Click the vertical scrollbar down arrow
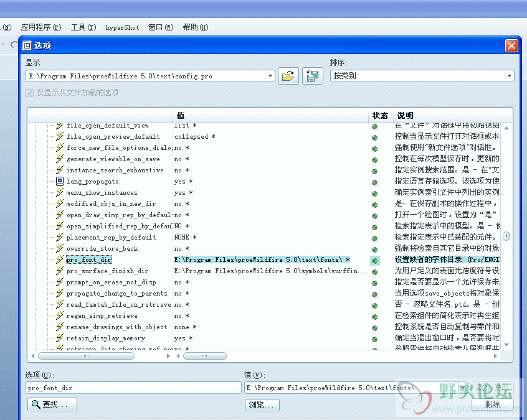527x420 pixels. point(506,345)
